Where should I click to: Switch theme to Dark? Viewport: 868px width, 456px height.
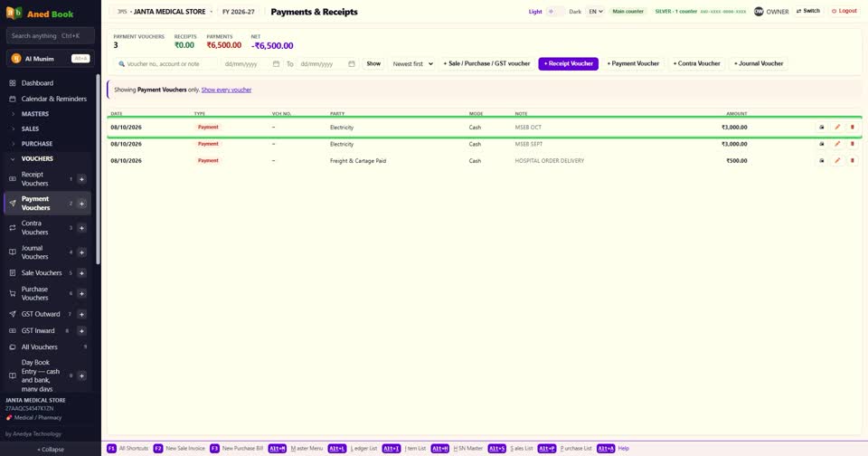pos(575,12)
